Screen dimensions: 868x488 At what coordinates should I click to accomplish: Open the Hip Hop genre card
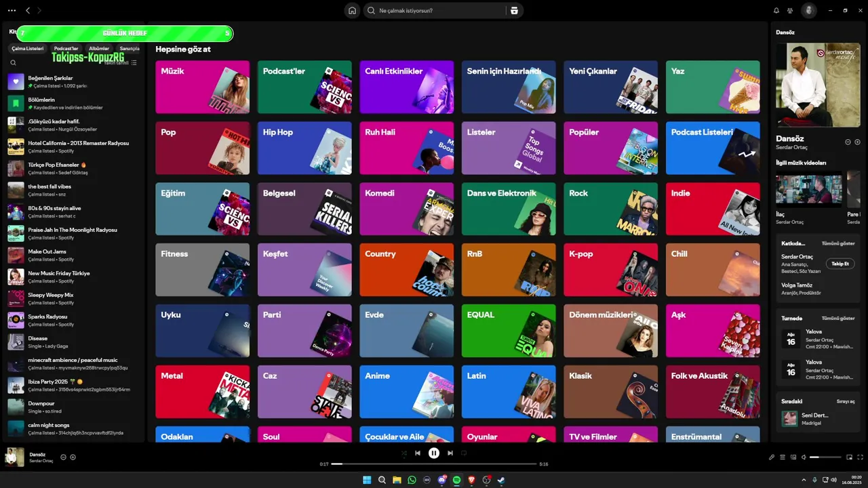304,148
